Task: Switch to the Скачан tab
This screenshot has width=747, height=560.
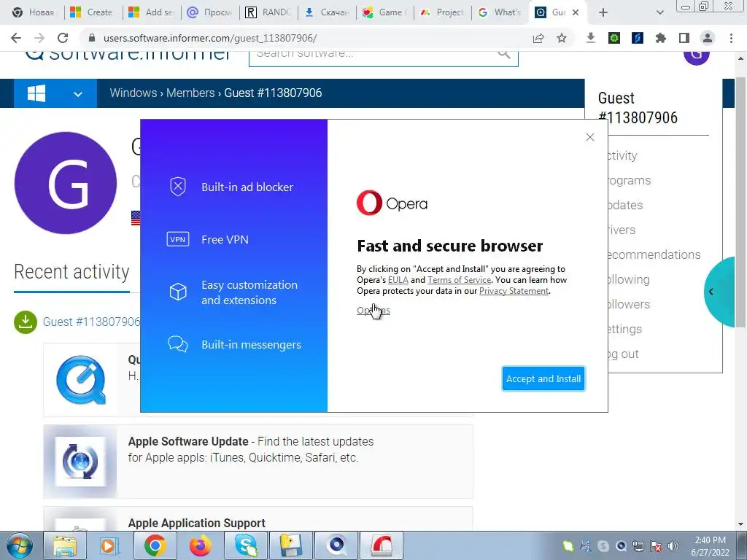Action: coord(327,12)
